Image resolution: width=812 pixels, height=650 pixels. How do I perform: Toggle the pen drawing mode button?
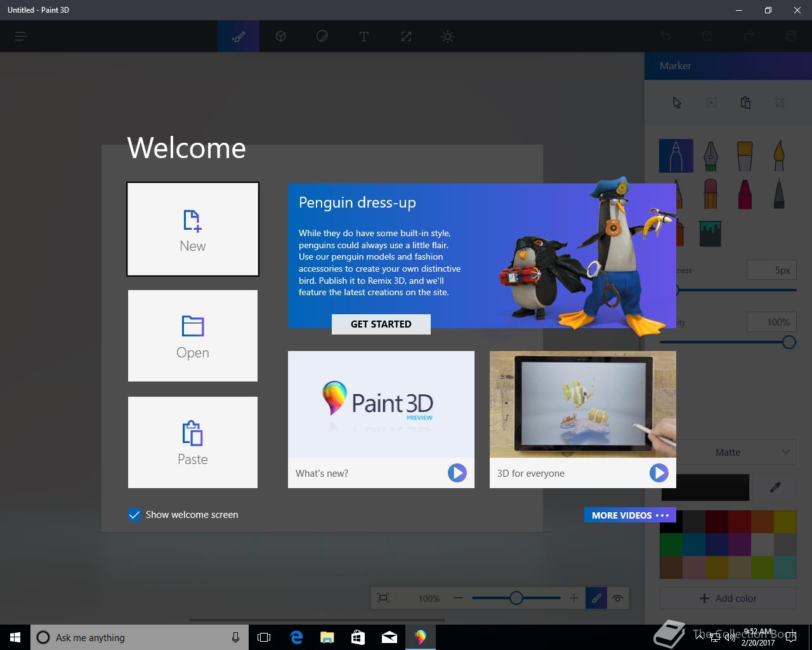pyautogui.click(x=596, y=598)
